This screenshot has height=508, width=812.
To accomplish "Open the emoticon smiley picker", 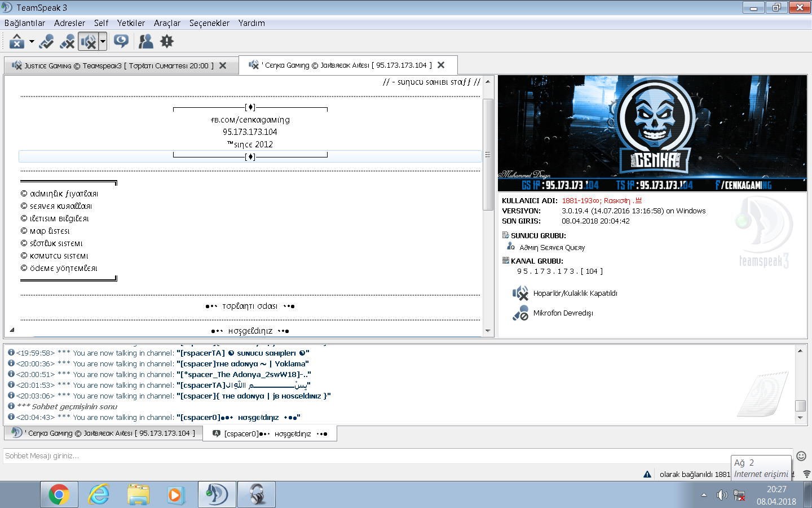I will coord(801,456).
